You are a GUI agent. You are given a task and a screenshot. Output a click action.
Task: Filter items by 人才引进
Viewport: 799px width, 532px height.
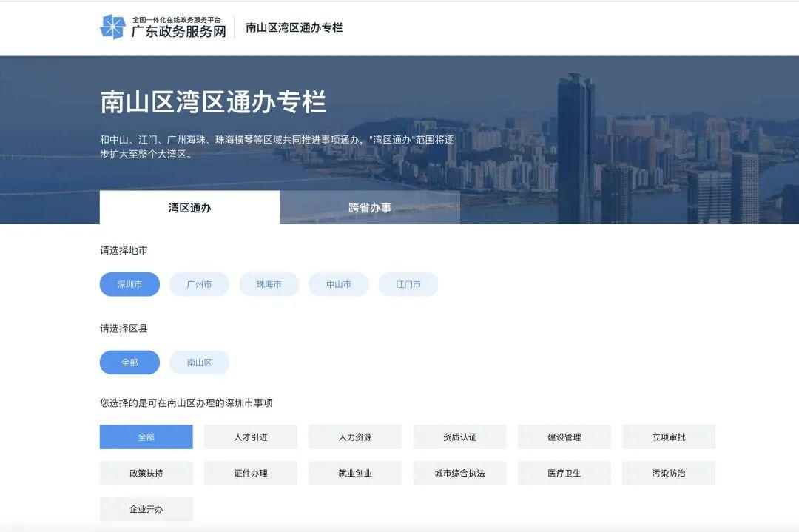click(250, 437)
